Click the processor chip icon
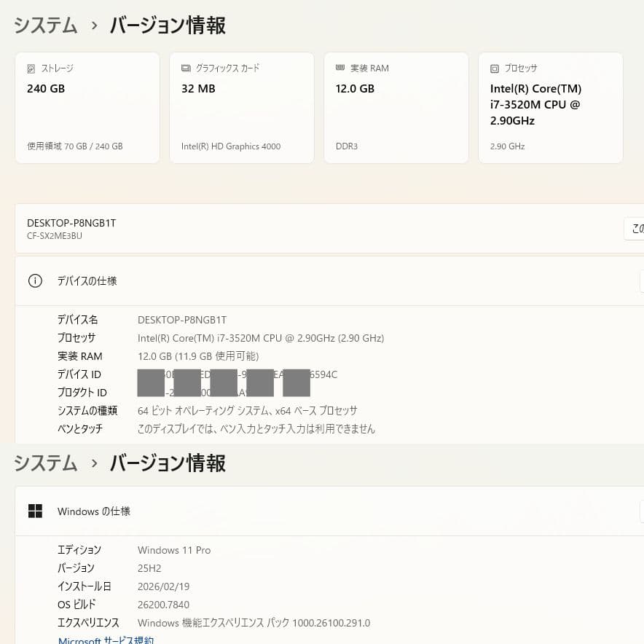 [495, 68]
